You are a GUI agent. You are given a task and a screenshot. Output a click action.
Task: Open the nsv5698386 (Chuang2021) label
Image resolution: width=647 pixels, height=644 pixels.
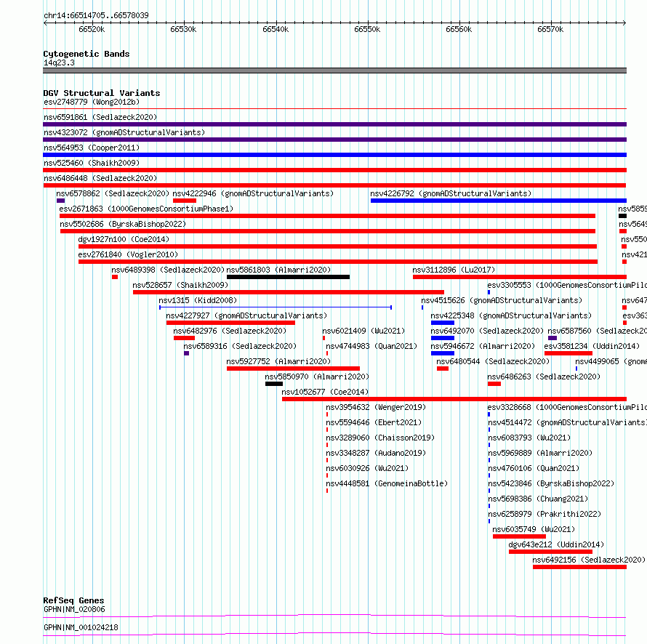(x=538, y=499)
